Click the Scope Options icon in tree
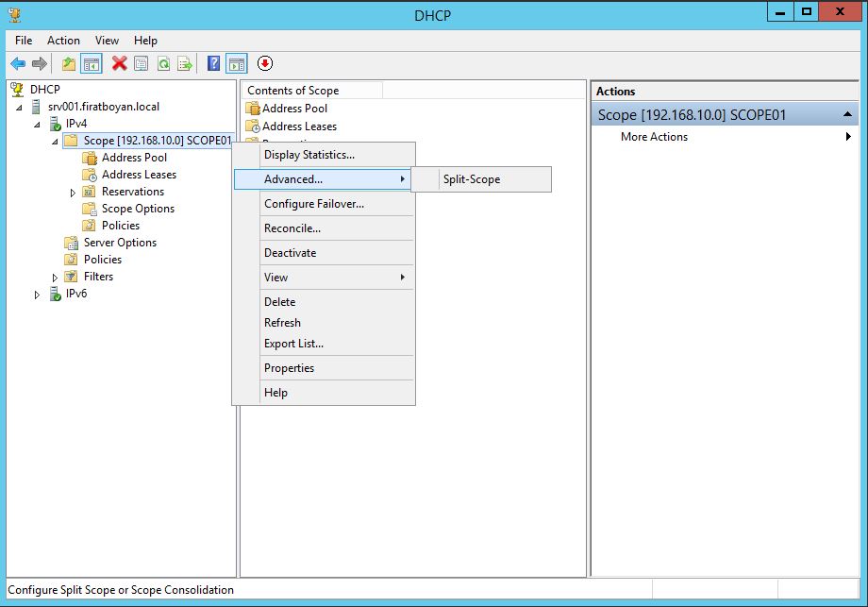 [x=89, y=209]
